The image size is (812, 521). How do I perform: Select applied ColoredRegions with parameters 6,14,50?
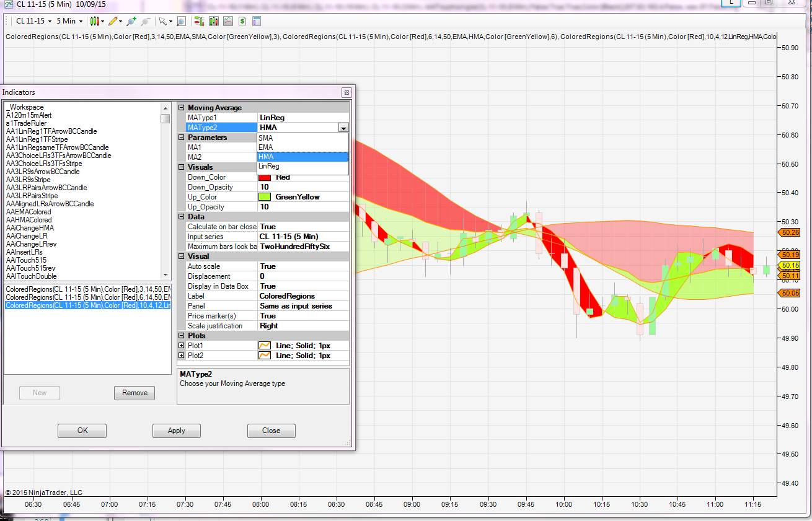(87, 297)
